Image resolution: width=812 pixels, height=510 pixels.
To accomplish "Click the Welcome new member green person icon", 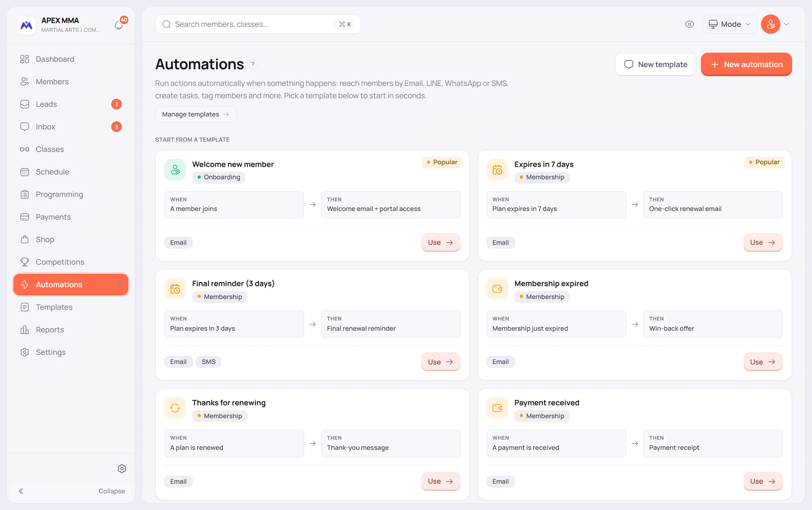I will click(x=175, y=170).
